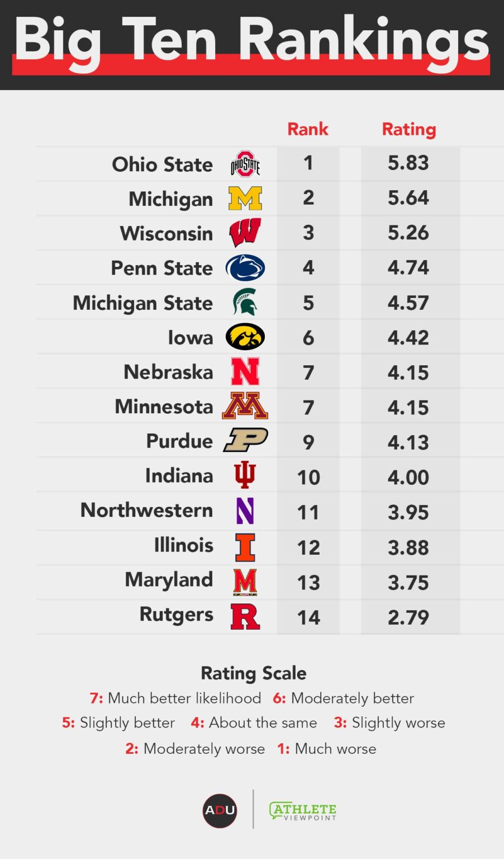Viewport: 504px width, 859px height.
Task: Select the Wisconsin Badgers W logo
Action: pos(245,233)
